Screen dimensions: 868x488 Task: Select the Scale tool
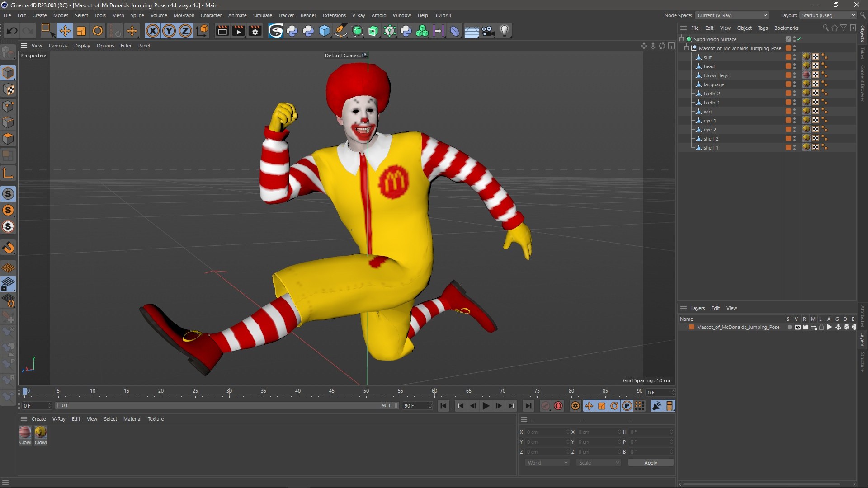81,31
